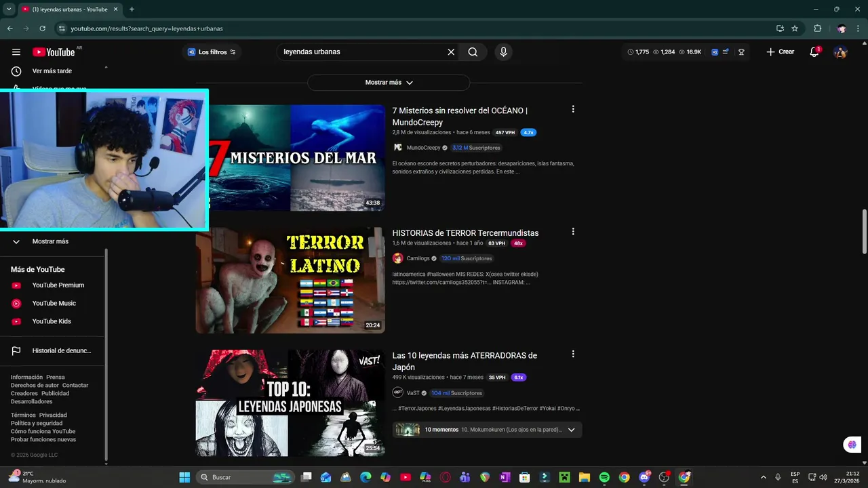The width and height of the screenshot is (868, 488).
Task: Click the 4.7x multiplier badge
Action: [528, 133]
